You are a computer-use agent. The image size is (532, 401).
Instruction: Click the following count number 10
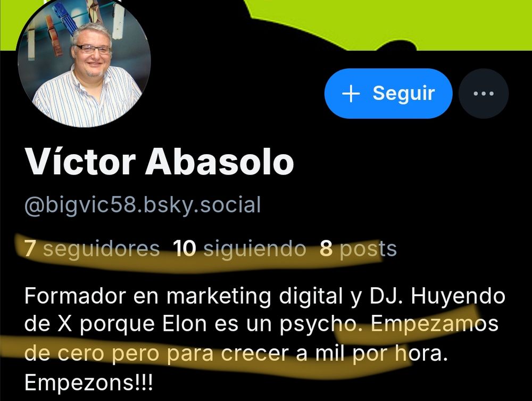(x=185, y=249)
